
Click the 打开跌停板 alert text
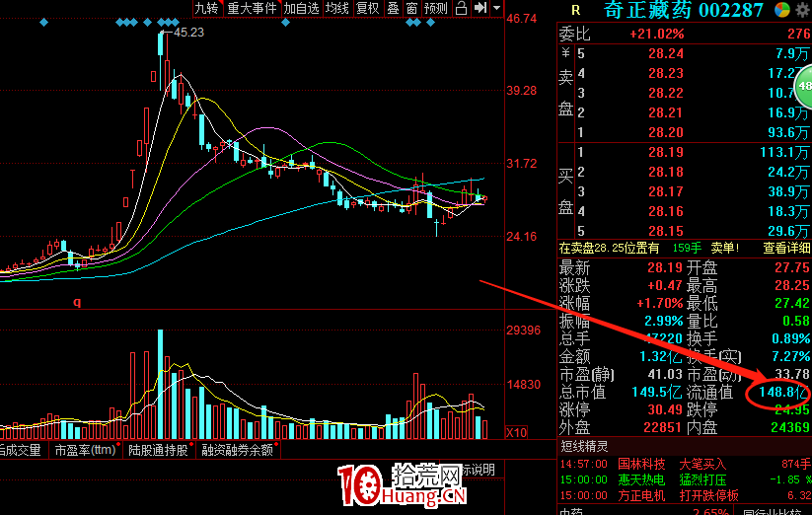click(x=709, y=496)
